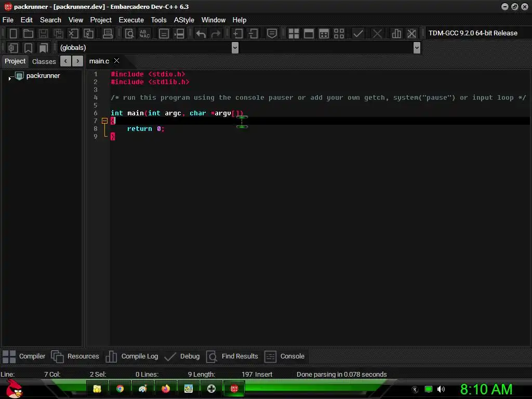Click the Rebuild All icon
This screenshot has width=532, height=399.
point(339,33)
